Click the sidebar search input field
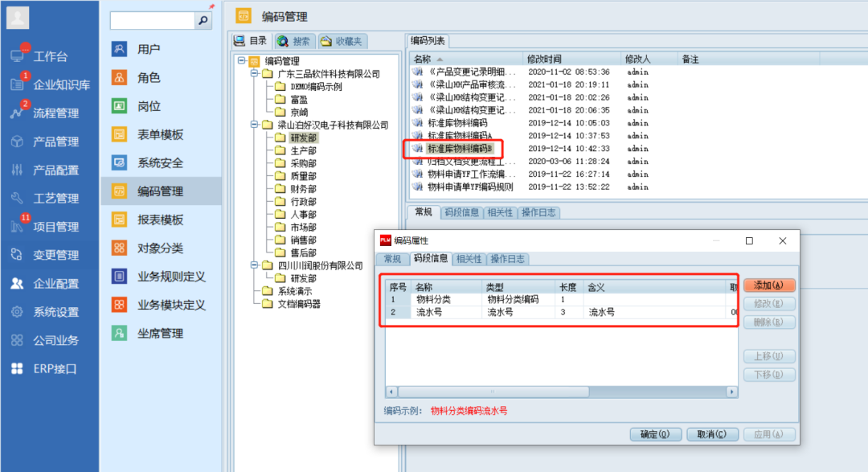The width and height of the screenshot is (868, 472). (152, 20)
